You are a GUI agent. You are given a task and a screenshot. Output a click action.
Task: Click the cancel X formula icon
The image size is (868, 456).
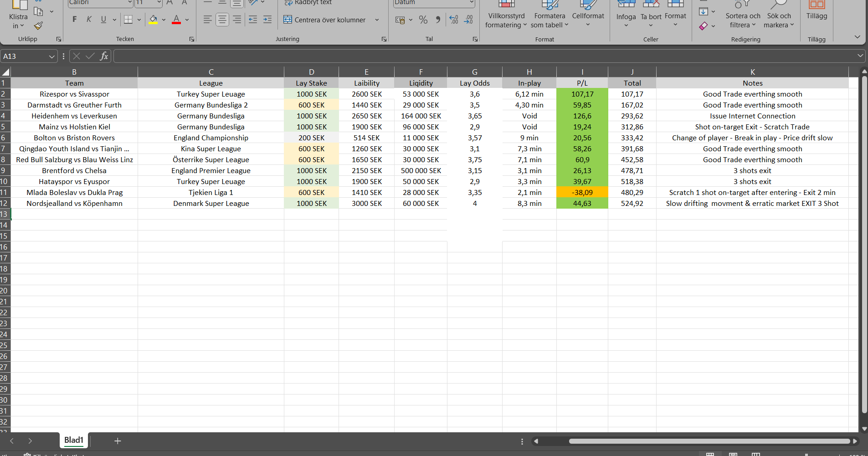point(77,56)
